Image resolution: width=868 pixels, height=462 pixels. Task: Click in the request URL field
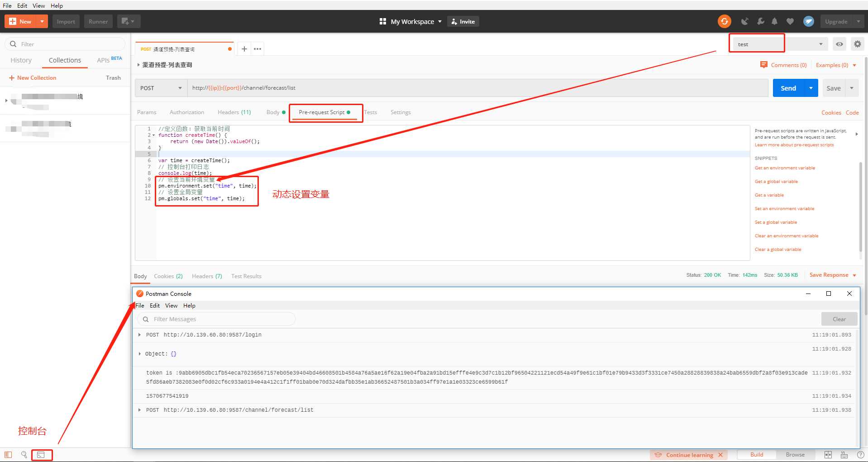point(477,88)
